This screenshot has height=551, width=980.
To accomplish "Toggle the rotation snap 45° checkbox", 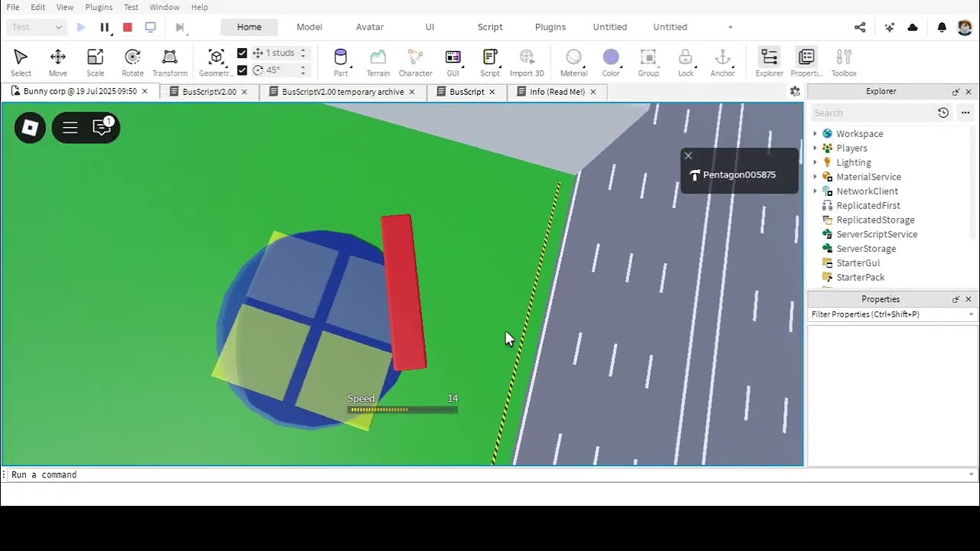I will (242, 70).
